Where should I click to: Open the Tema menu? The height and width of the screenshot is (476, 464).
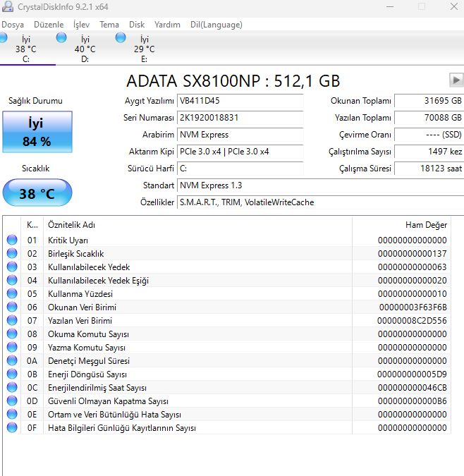(x=109, y=25)
